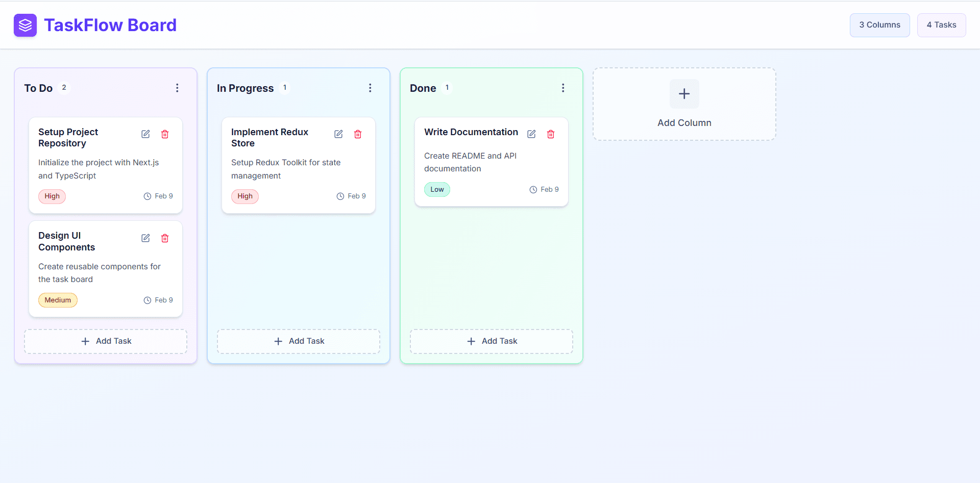
Task: Click the 3 Columns counter
Action: click(879, 24)
